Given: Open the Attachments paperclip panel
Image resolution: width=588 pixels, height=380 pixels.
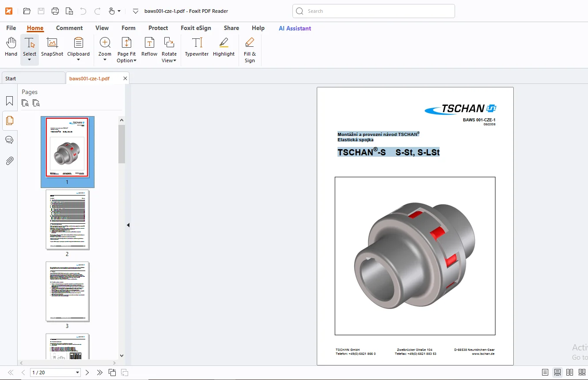Looking at the screenshot, I should (x=9, y=161).
